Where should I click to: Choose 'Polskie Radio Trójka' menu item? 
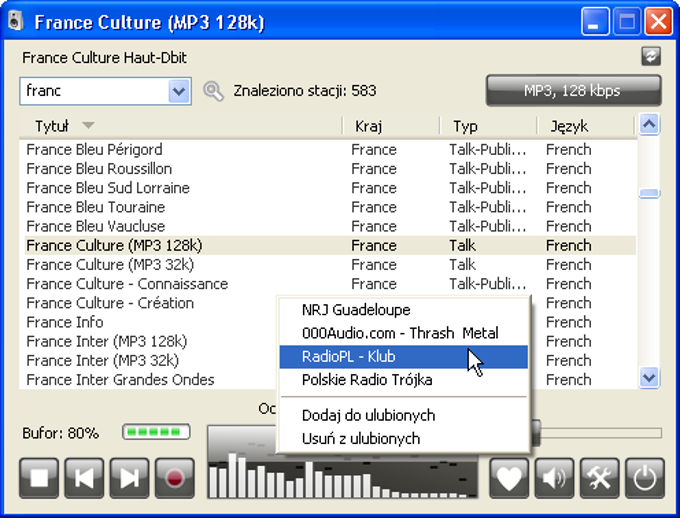(x=404, y=380)
